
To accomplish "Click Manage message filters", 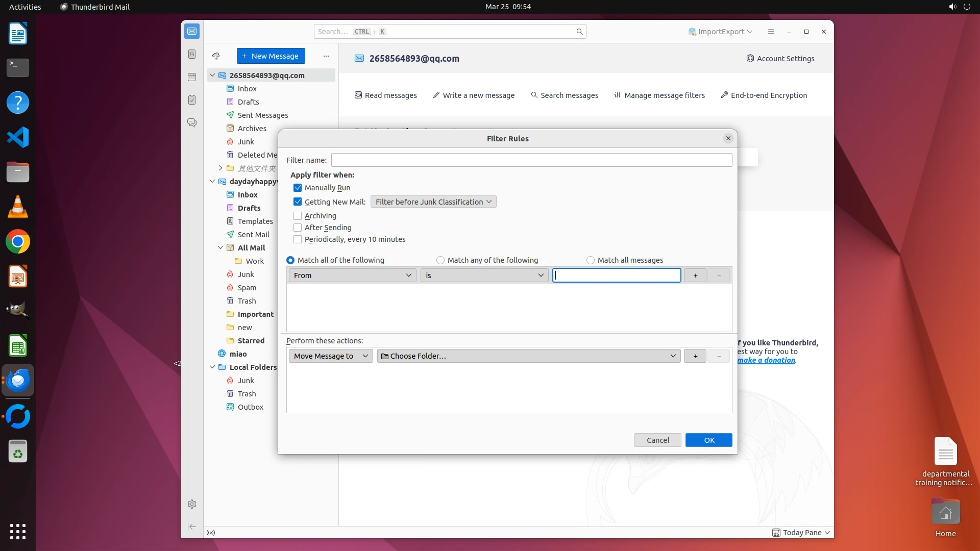I will 659,95.
